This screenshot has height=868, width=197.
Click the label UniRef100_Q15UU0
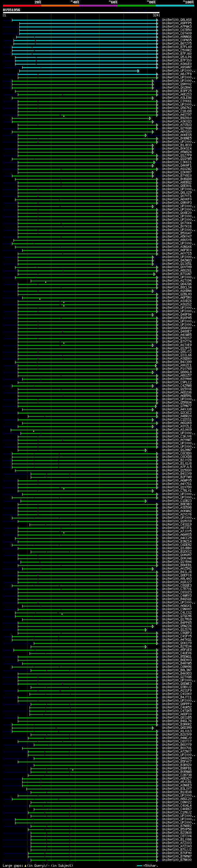pos(177,470)
